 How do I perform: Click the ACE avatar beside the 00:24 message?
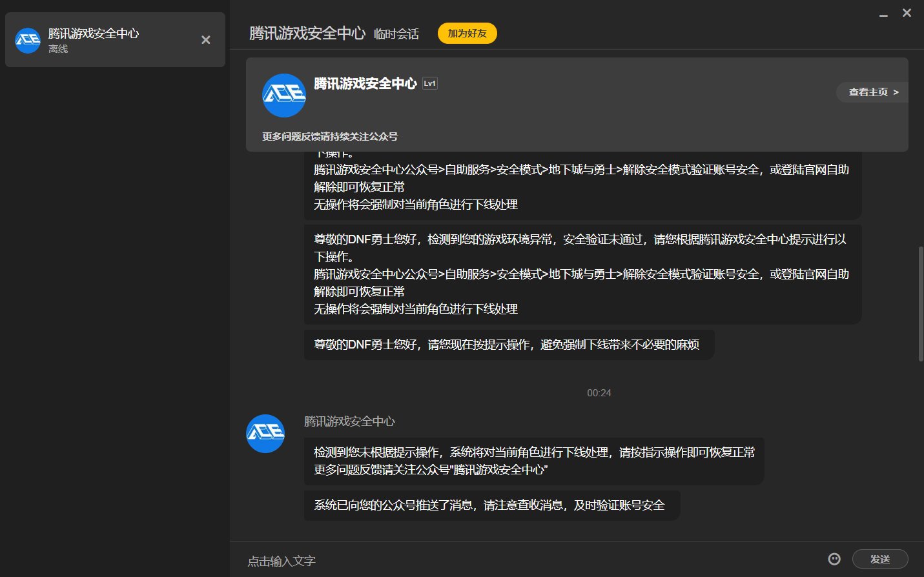[265, 434]
